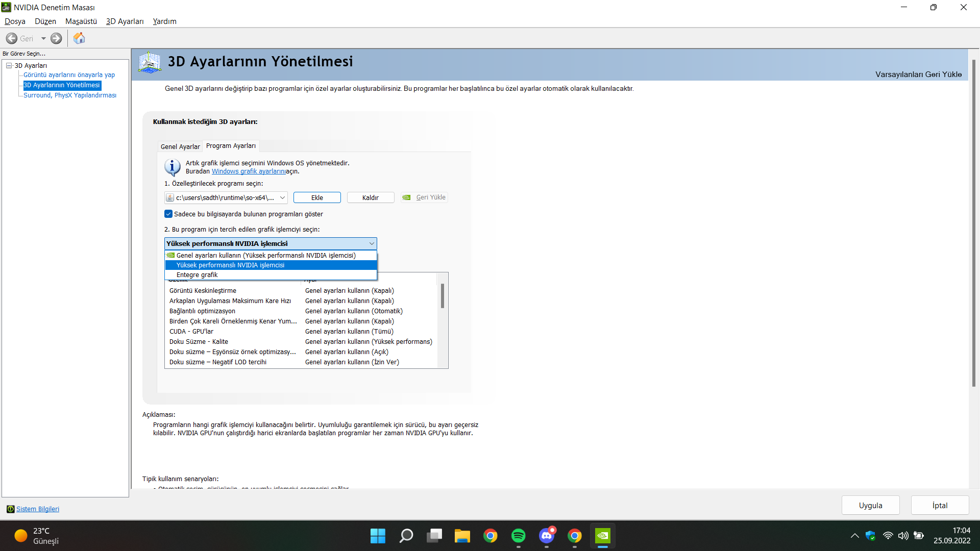Screen dimensions: 980x551
Task: Choose 'Genel ayarları kullanın' option in the list
Action: 265,255
